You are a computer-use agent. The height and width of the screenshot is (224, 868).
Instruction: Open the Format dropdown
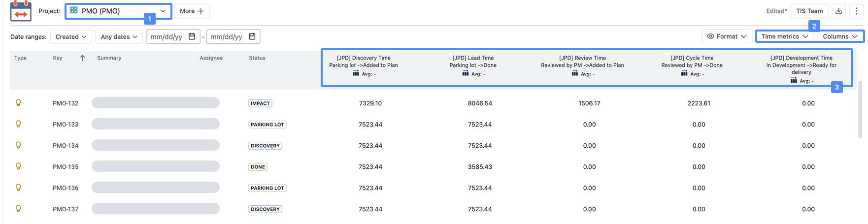coord(727,36)
